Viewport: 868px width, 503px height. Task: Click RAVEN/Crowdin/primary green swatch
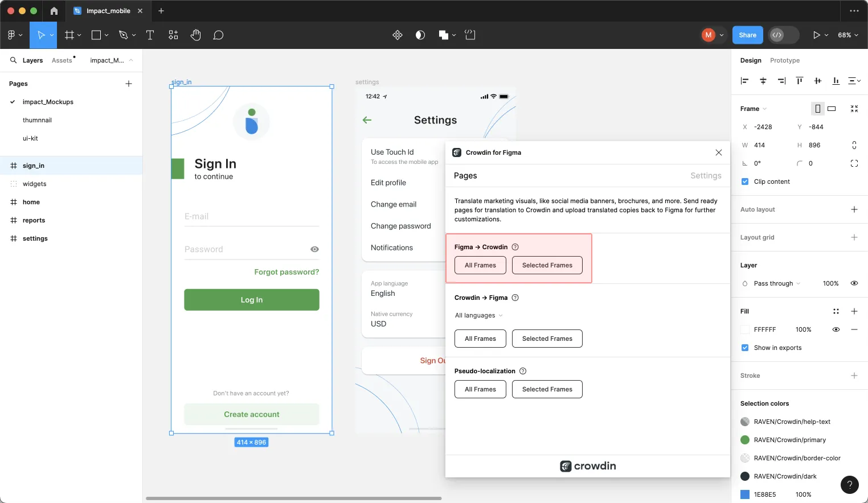[745, 440]
